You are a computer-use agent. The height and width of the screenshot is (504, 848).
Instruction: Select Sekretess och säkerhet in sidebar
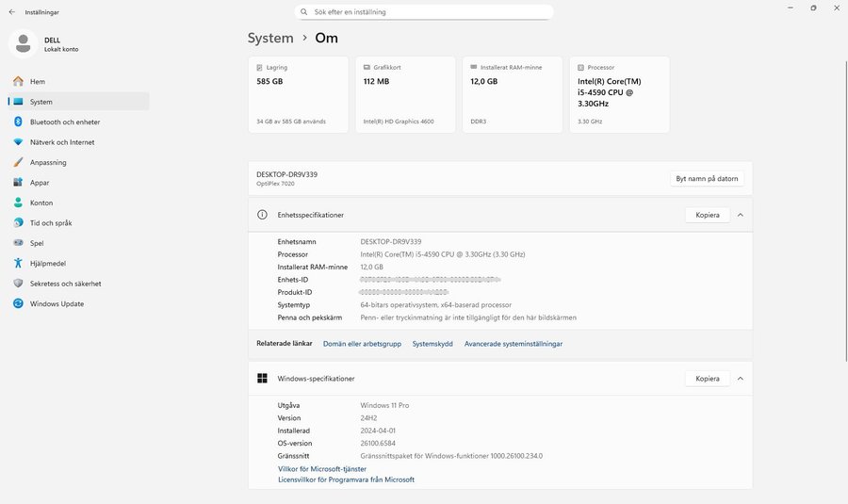(x=65, y=284)
